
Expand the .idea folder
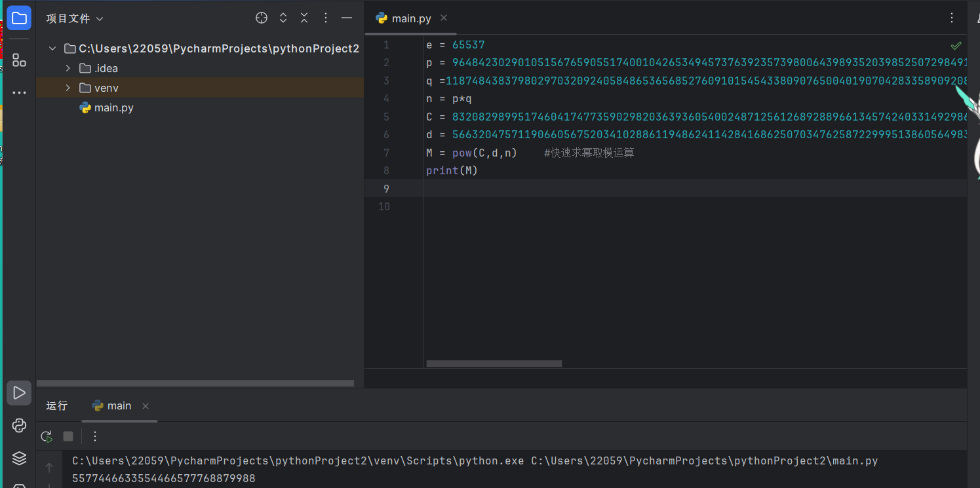click(x=68, y=68)
